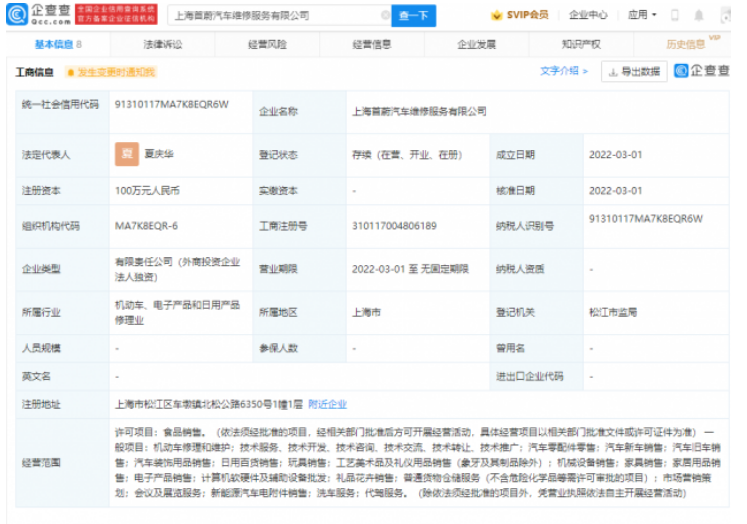Open the 历史信息 VIP tab

tap(686, 44)
